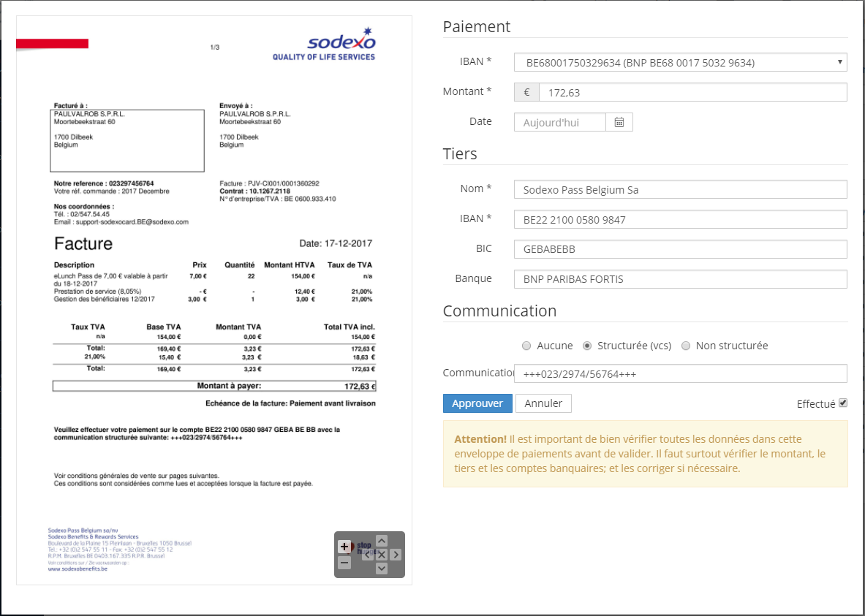Screen dimensions: 865x616
Task: Edit the Nom field with Sodexo Pass Belgium Sa
Action: (680, 189)
